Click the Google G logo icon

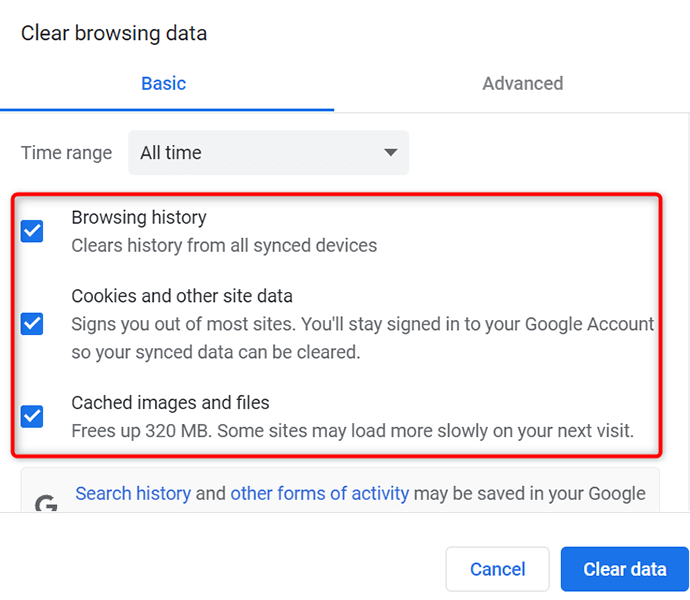coord(46,503)
